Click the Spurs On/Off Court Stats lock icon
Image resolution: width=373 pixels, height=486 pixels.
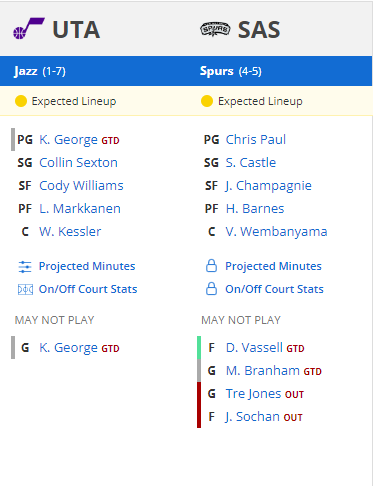211,289
